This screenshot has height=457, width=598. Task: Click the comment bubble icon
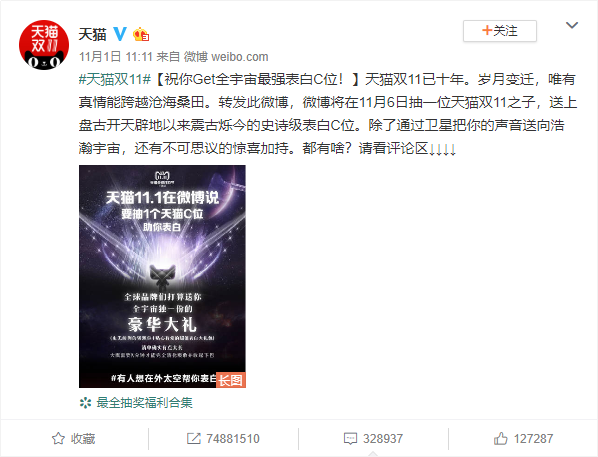(x=350, y=439)
